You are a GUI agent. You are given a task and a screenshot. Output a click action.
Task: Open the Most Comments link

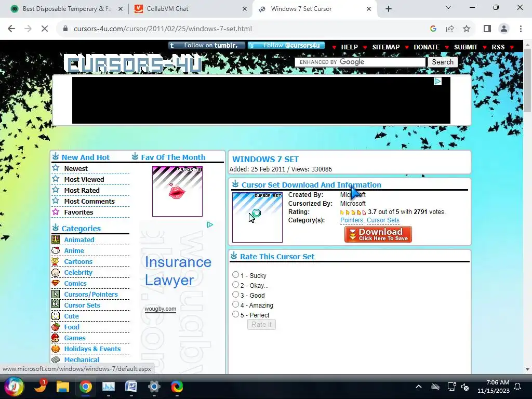(x=89, y=201)
